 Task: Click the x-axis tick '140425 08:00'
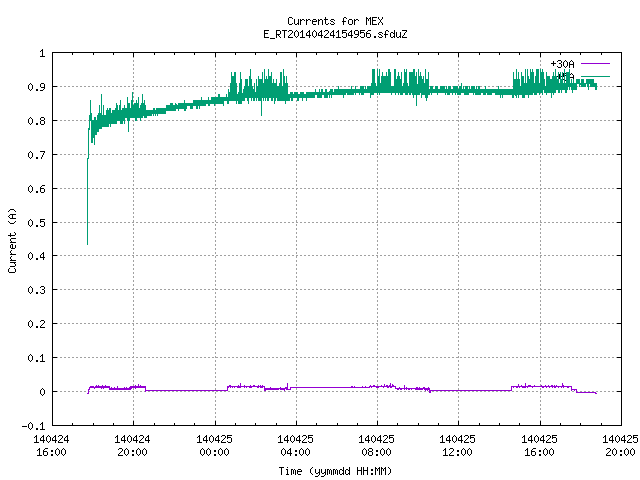(x=376, y=446)
